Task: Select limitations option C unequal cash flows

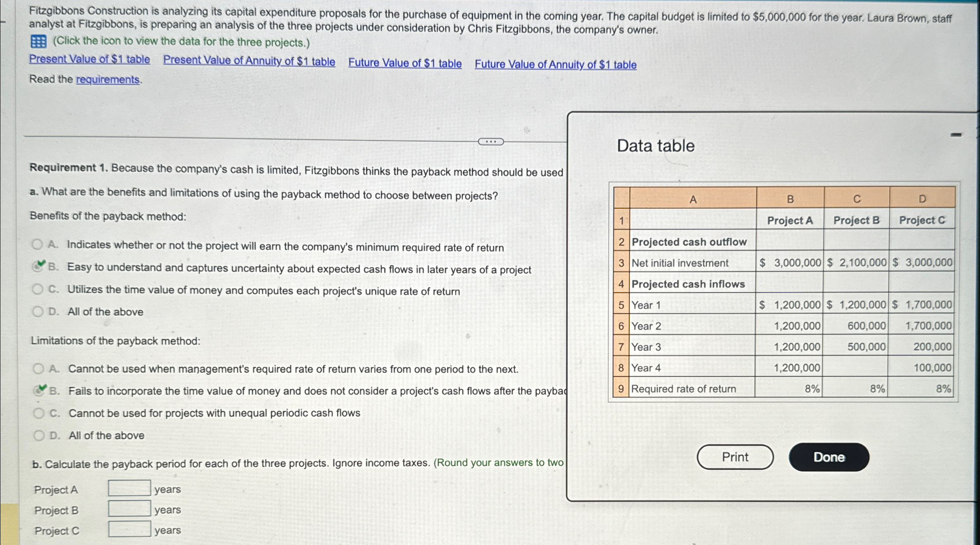Action: [39, 413]
